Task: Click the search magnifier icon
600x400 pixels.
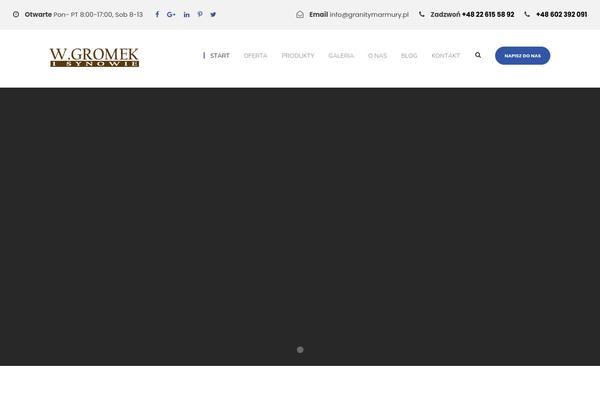Action: tap(478, 55)
